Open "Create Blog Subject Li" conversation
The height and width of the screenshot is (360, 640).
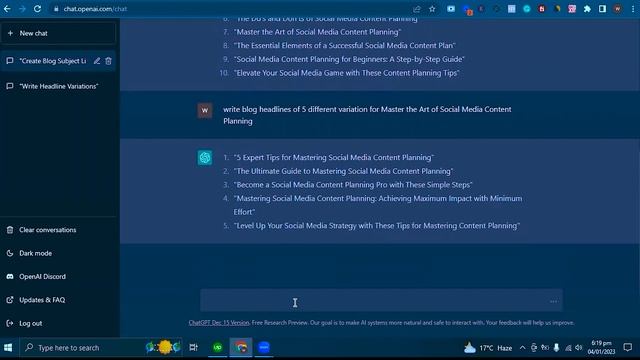pyautogui.click(x=53, y=61)
